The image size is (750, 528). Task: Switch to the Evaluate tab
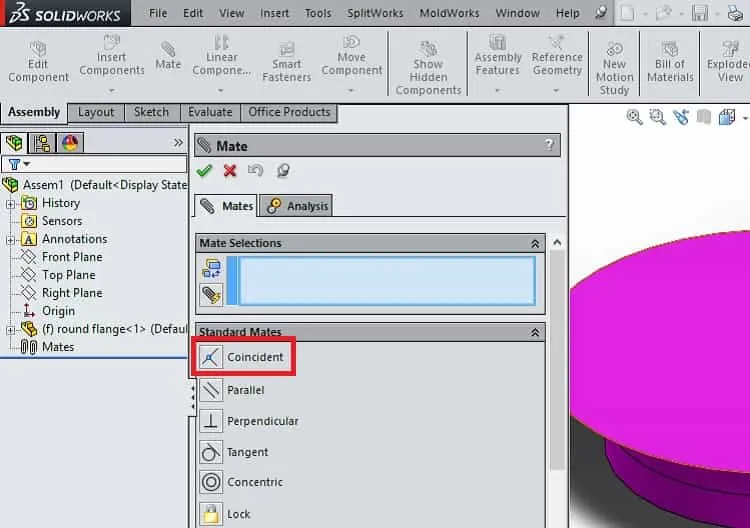(210, 112)
